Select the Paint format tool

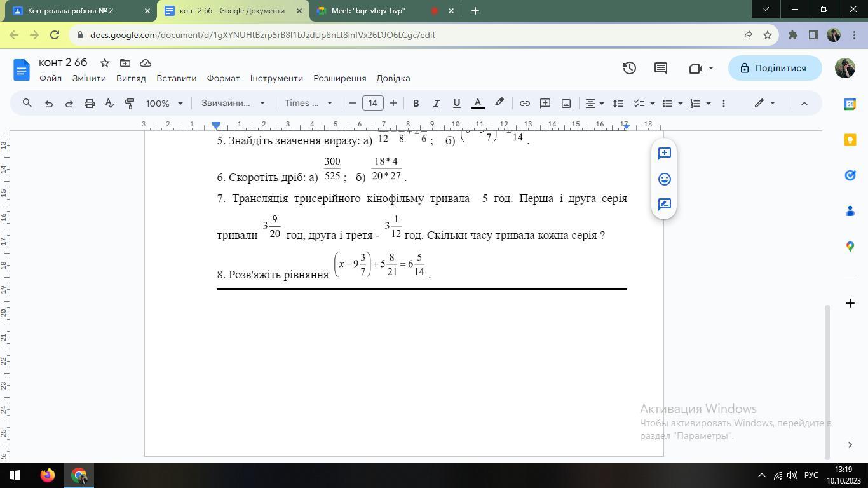[130, 104]
